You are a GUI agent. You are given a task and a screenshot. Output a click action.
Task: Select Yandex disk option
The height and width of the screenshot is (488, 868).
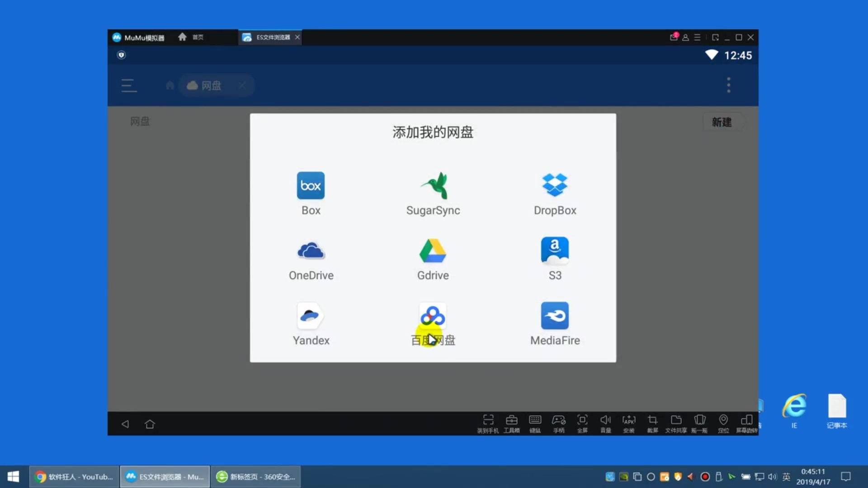tap(311, 324)
